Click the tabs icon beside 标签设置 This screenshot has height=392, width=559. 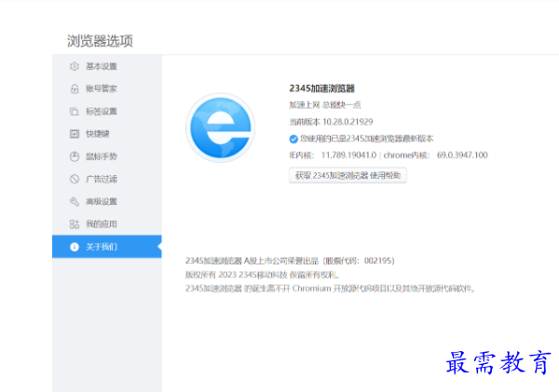(x=75, y=112)
